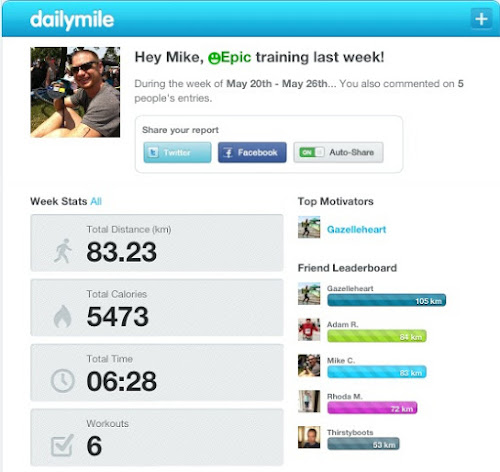Click the running figure distance icon

[63, 251]
